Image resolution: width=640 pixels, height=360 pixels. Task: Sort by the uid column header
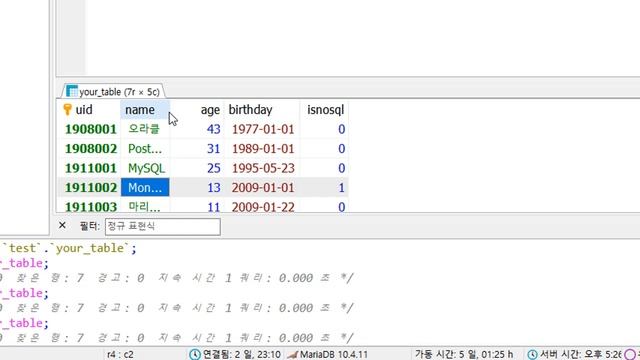[x=89, y=109]
